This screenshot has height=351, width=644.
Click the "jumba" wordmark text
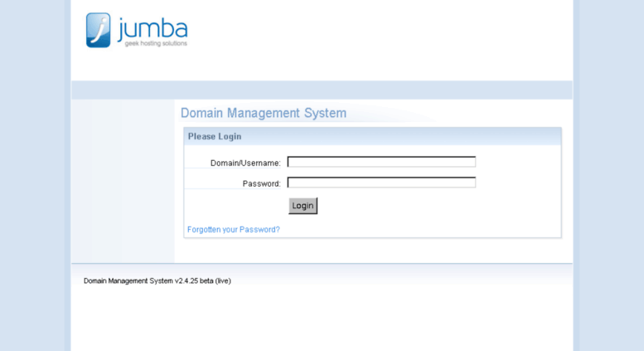click(x=153, y=29)
